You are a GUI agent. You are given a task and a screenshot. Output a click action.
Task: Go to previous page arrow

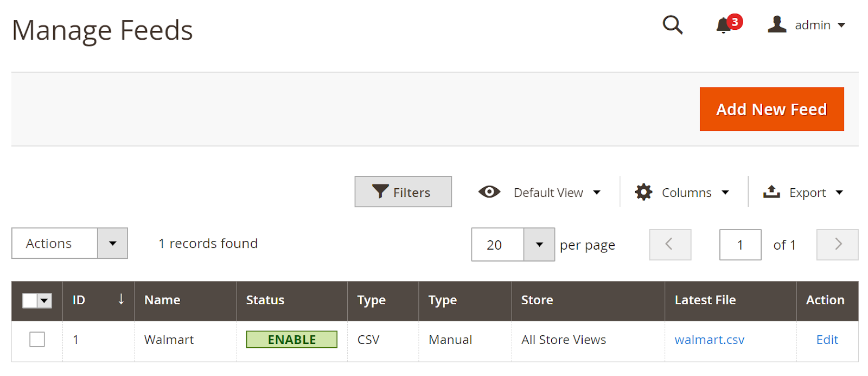point(670,245)
